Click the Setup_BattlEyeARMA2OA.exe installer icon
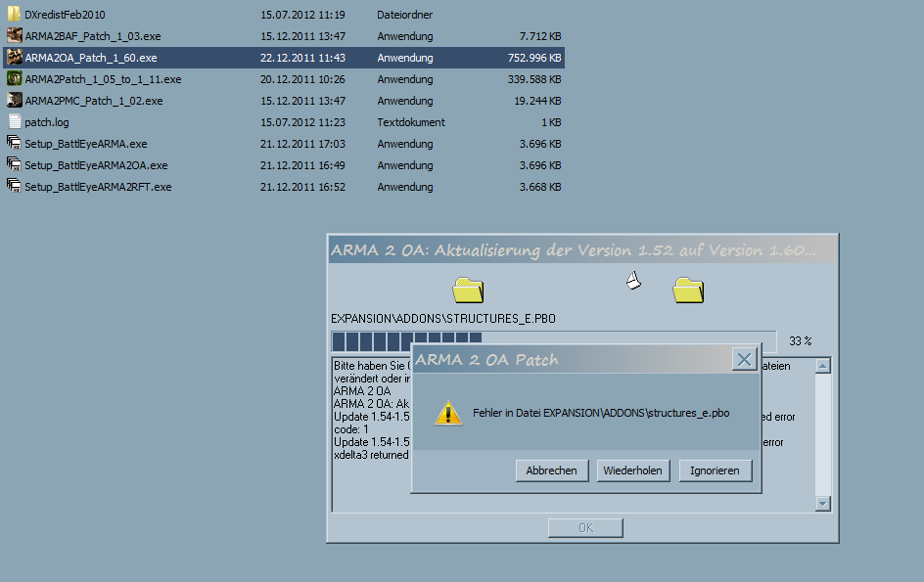The height and width of the screenshot is (582, 924). click(14, 165)
